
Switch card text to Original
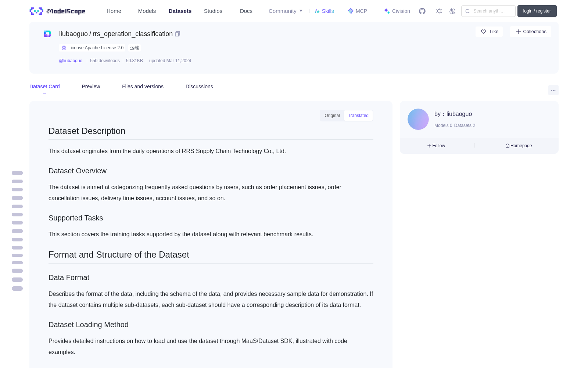[x=332, y=116]
